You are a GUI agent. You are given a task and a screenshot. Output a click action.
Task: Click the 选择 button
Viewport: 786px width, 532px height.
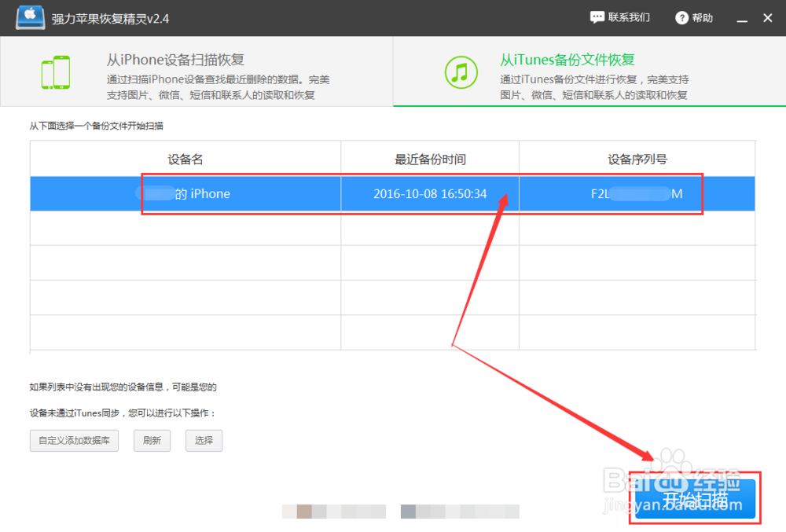tap(204, 441)
